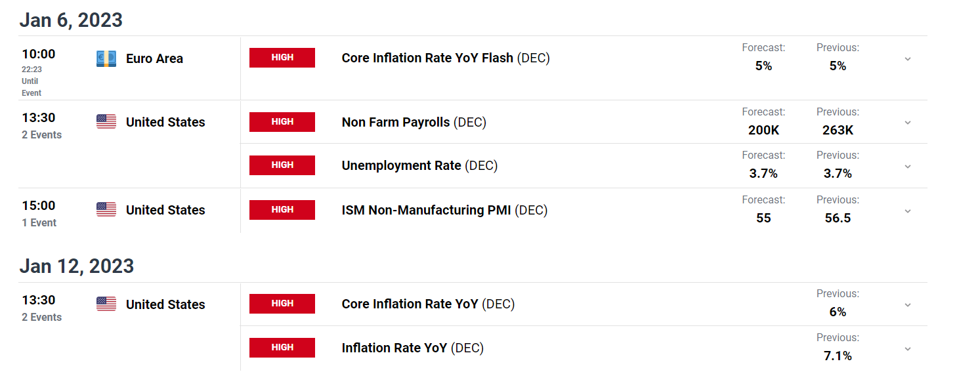Click the US flag beside Non Farm Payrolls

[x=106, y=121]
